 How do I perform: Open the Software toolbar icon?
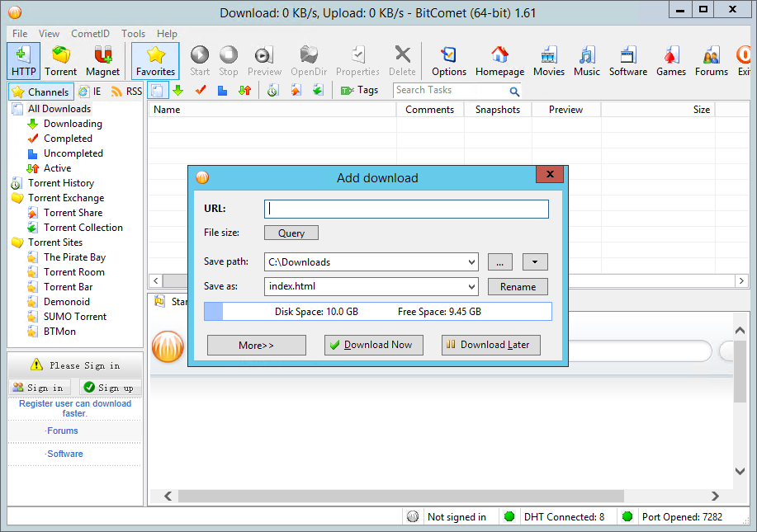point(628,61)
